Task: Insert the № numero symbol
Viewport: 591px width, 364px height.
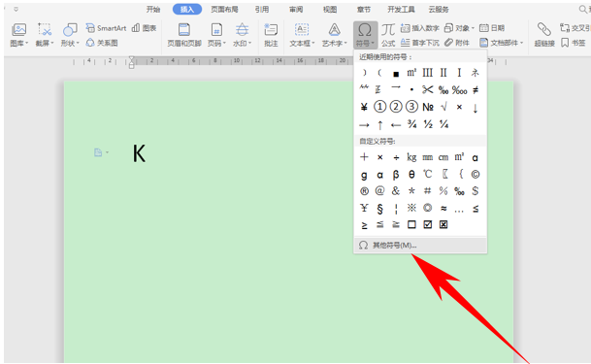Action: (x=427, y=107)
